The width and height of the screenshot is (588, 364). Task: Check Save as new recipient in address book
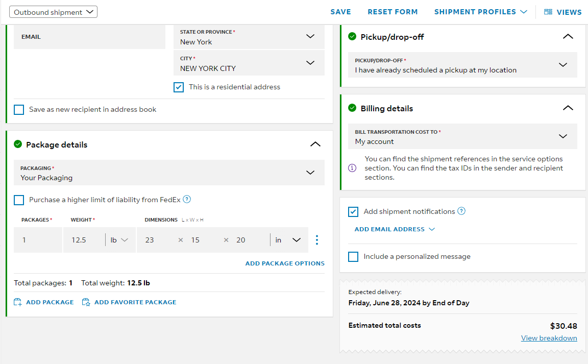[19, 110]
